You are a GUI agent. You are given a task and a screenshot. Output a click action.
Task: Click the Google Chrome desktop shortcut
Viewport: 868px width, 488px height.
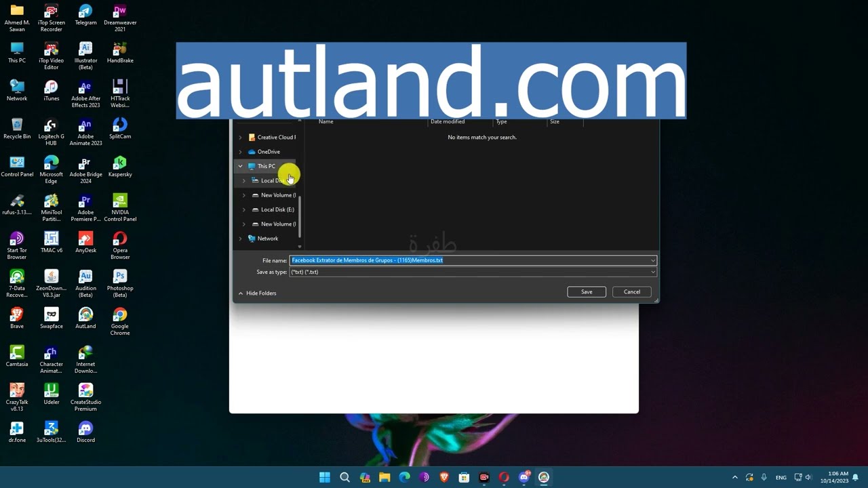pos(120,322)
